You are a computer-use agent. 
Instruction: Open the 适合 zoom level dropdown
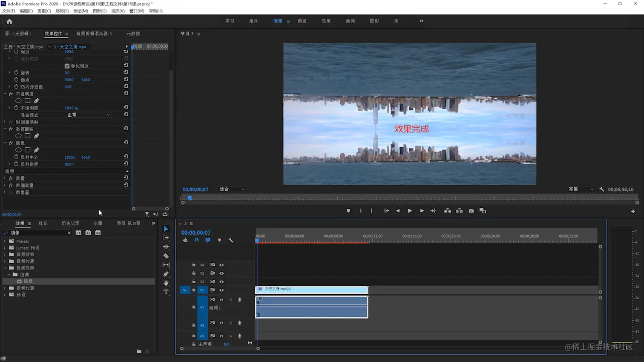coord(232,189)
